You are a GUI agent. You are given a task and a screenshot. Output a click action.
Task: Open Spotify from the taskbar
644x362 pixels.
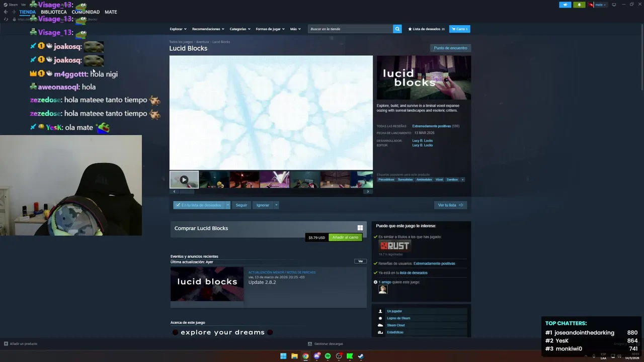pos(328,356)
